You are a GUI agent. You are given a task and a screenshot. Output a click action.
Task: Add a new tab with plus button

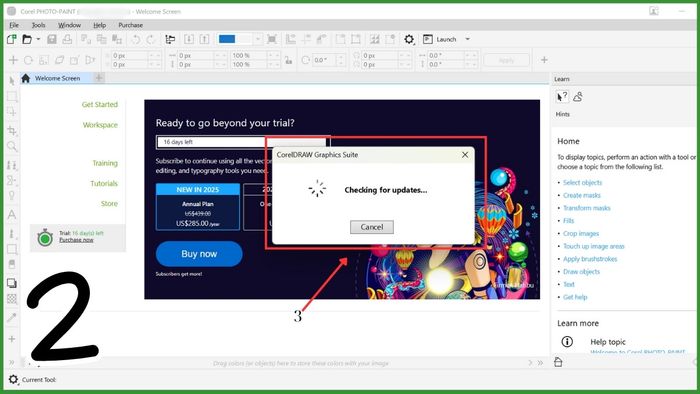(99, 78)
